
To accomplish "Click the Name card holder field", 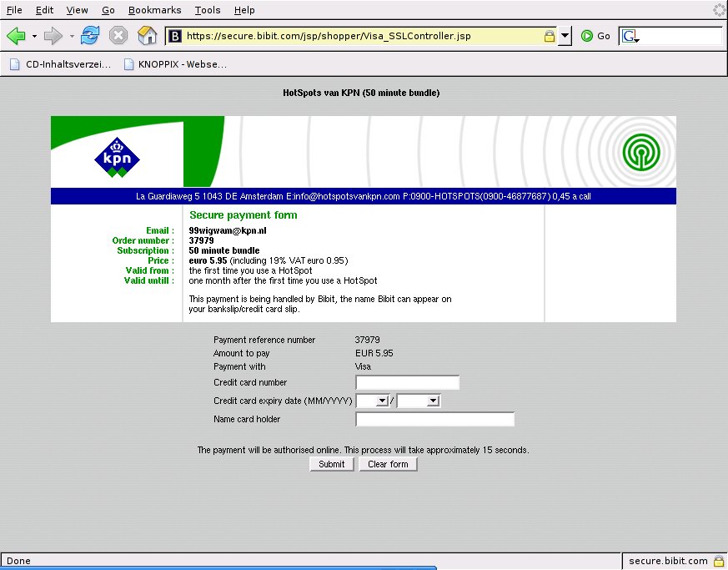I will (x=434, y=419).
